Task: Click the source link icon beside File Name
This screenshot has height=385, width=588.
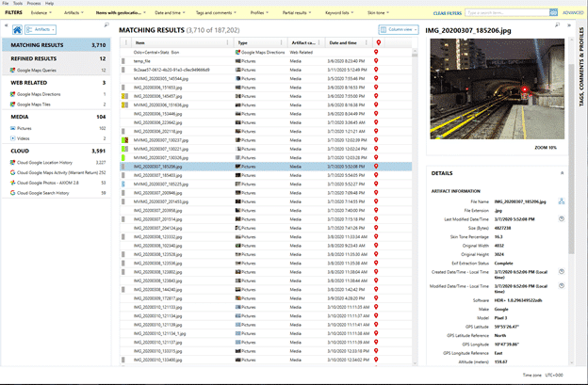Action: point(562,201)
